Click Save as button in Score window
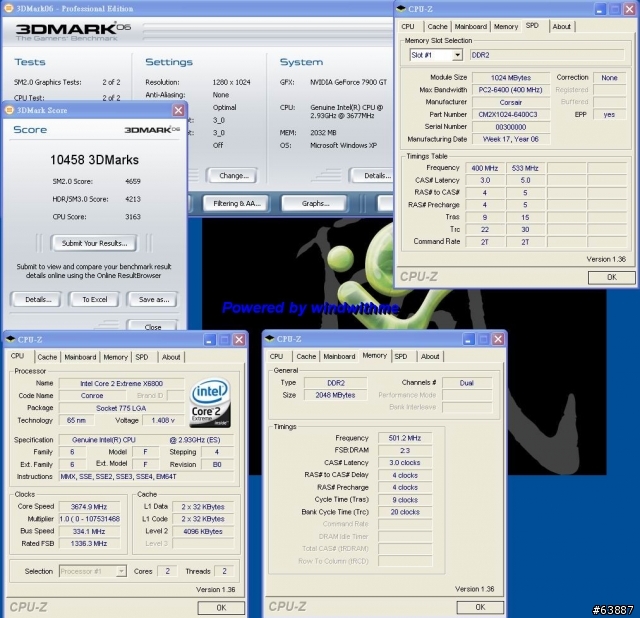Screen dimensions: 640x618 tap(153, 300)
